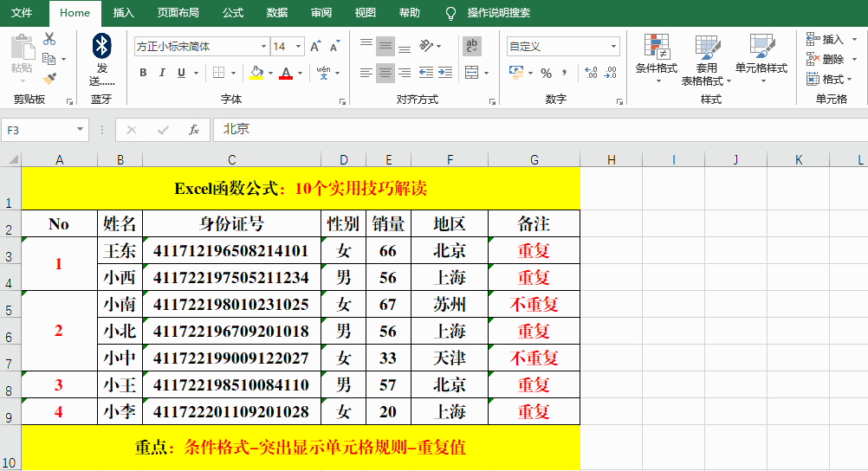Select column C header
The height and width of the screenshot is (471, 868).
pos(232,159)
